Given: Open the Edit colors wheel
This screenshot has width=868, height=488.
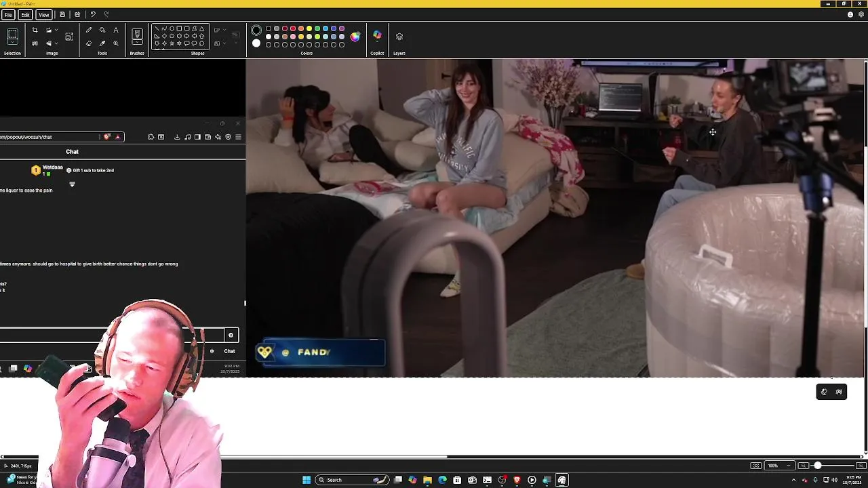Looking at the screenshot, I should (x=355, y=37).
